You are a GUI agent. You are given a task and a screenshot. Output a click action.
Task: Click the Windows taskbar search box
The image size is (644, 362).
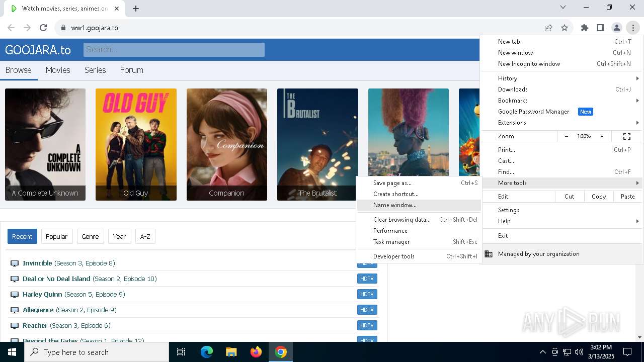pos(97,352)
